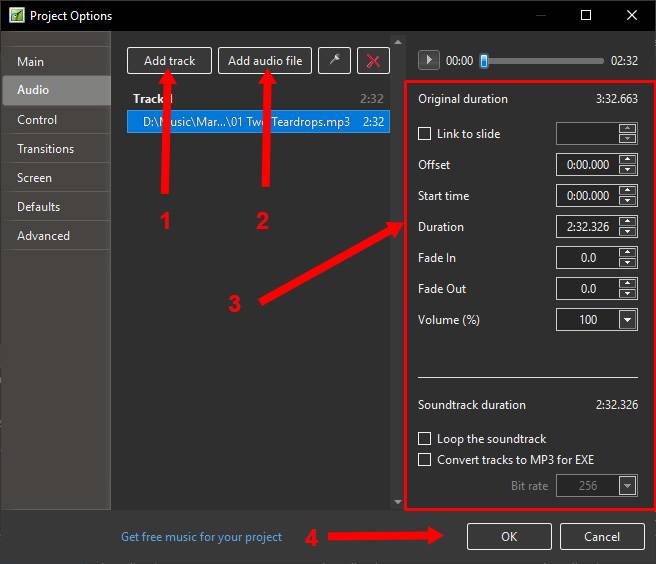656x564 pixels.
Task: Select the Track 1 header row
Action: tap(258, 99)
